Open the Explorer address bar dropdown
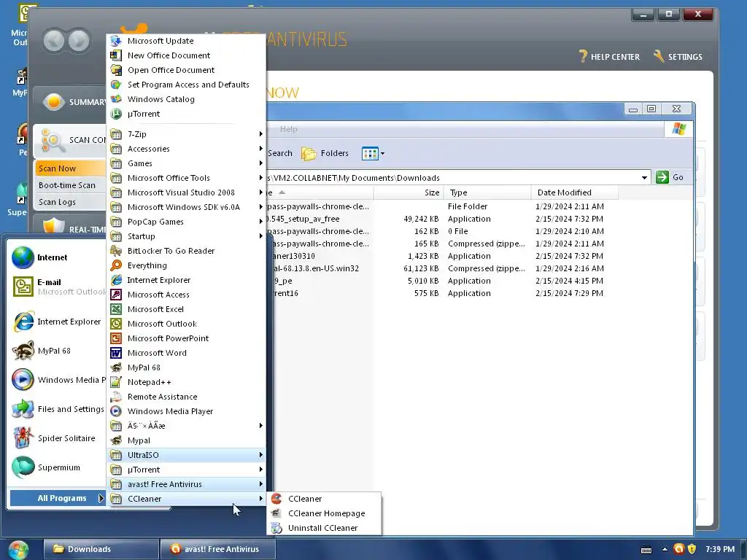 point(644,178)
